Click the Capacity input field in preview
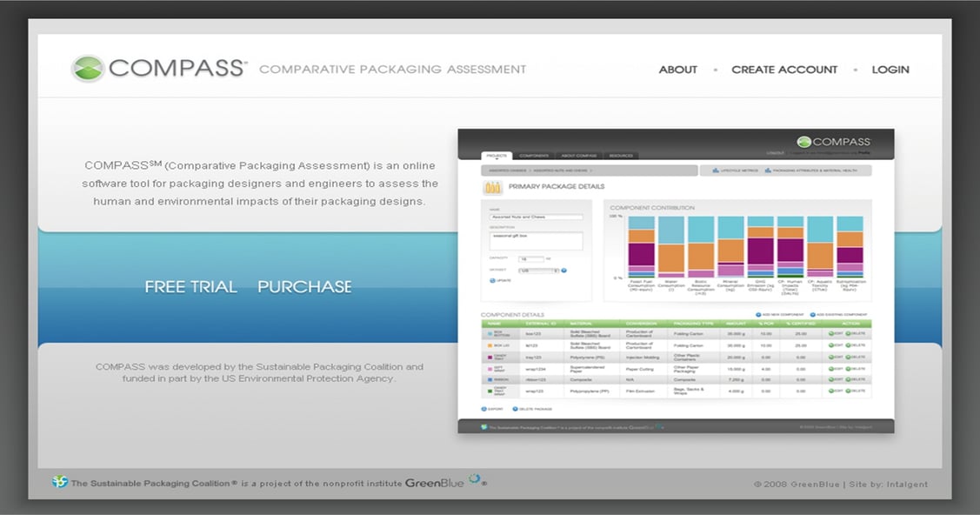The height and width of the screenshot is (515, 980). pyautogui.click(x=530, y=258)
